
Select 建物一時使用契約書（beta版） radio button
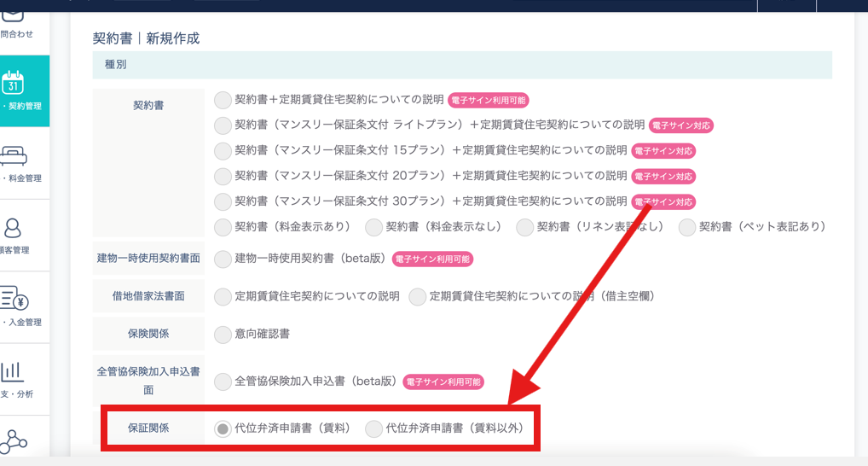(x=223, y=259)
